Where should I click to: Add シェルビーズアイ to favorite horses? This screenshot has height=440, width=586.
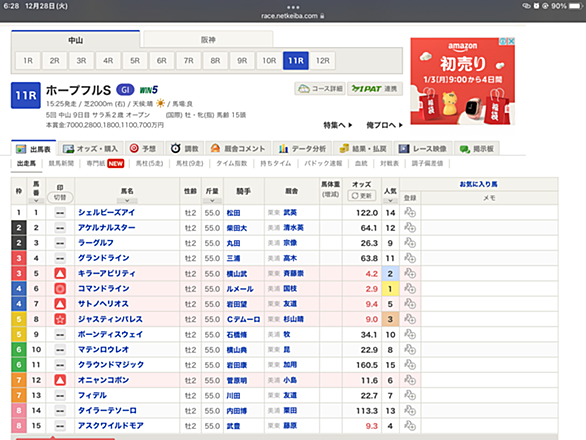click(410, 213)
